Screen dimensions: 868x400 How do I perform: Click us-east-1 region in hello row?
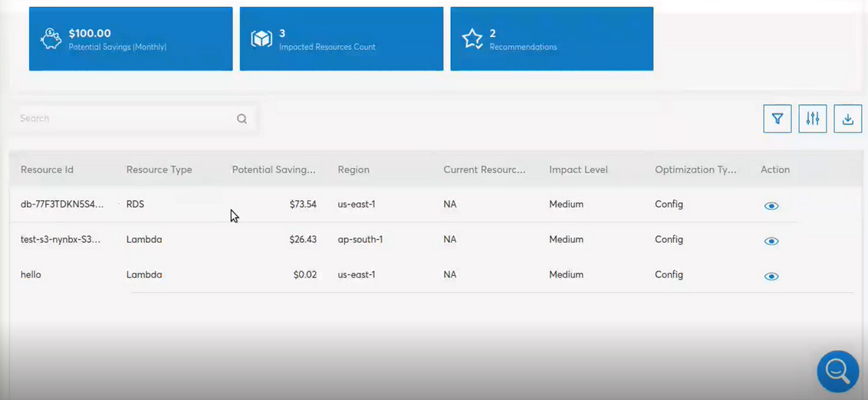click(x=357, y=274)
